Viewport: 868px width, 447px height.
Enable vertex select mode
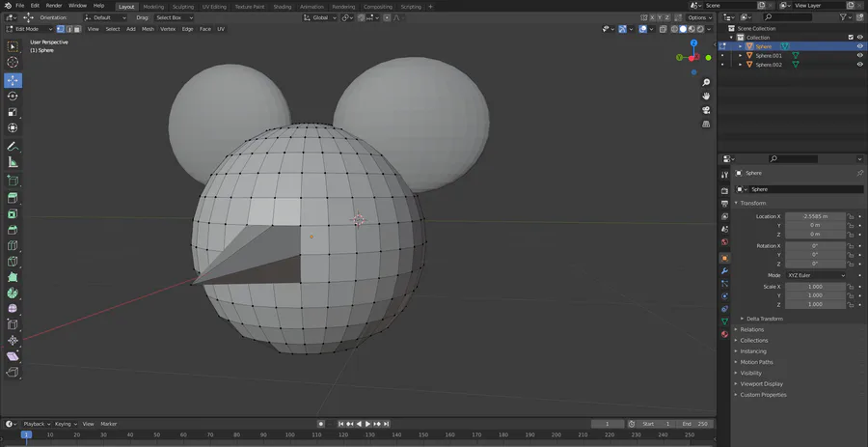(61, 29)
